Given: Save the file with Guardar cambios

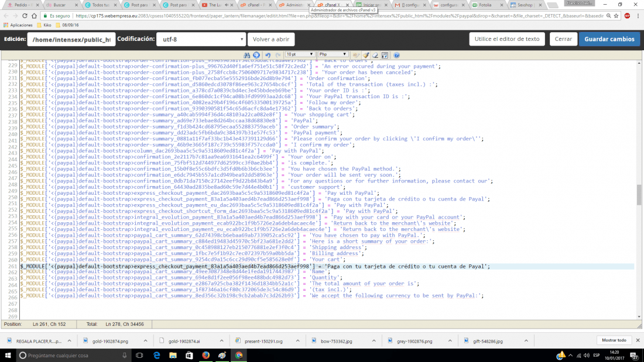Looking at the screenshot, I should coord(609,39).
